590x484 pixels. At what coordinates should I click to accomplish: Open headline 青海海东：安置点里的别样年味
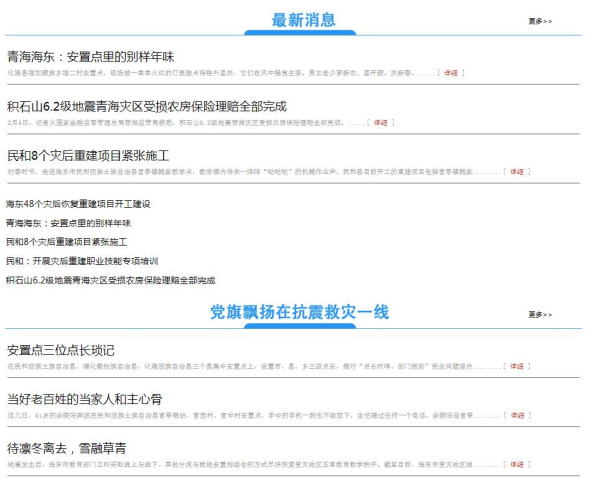pos(91,57)
